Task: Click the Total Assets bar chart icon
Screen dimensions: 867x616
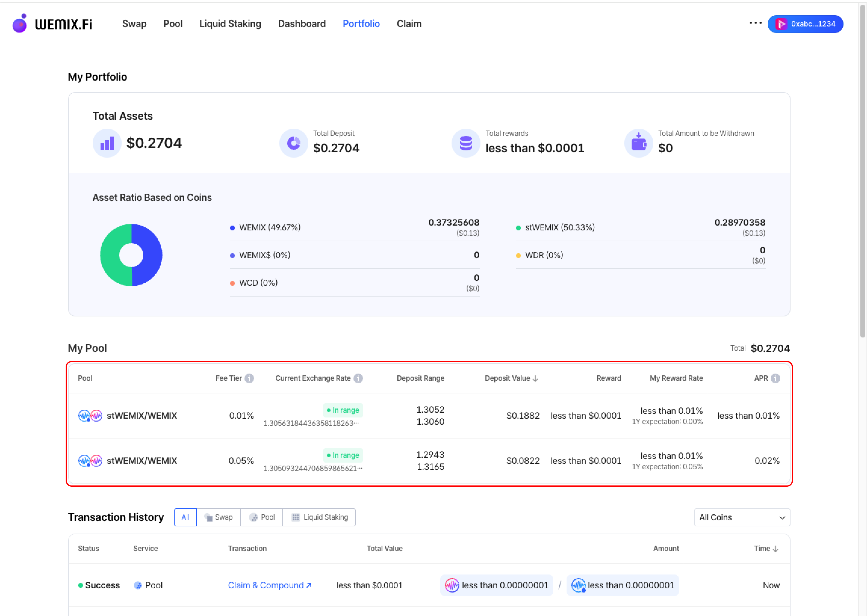Action: pos(107,143)
